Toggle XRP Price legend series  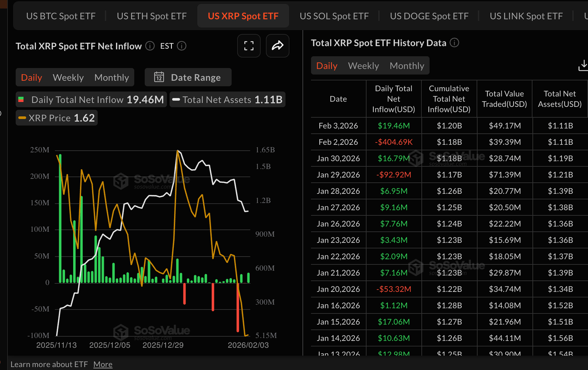tap(57, 118)
